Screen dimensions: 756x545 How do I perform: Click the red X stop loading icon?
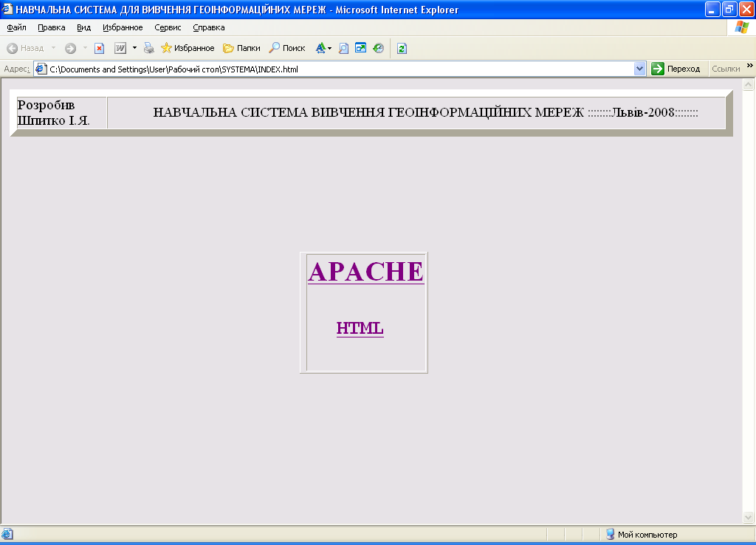coord(100,48)
